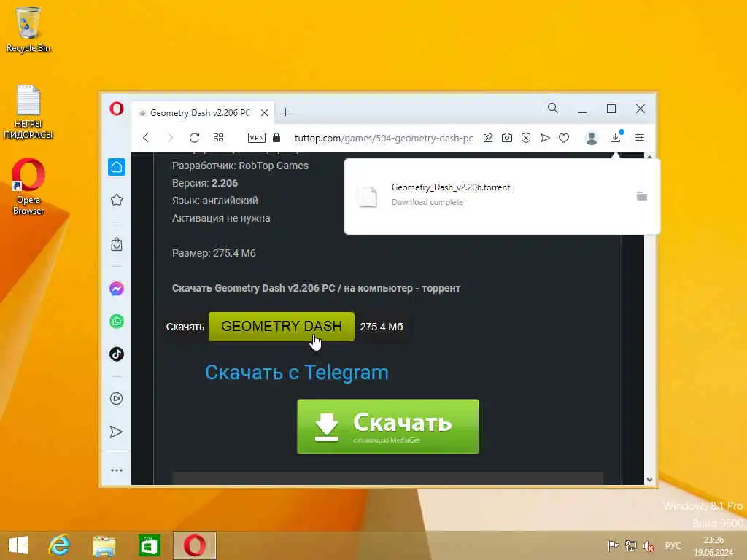747x560 pixels.
Task: Open the downloads toolbar icon
Action: click(x=616, y=137)
